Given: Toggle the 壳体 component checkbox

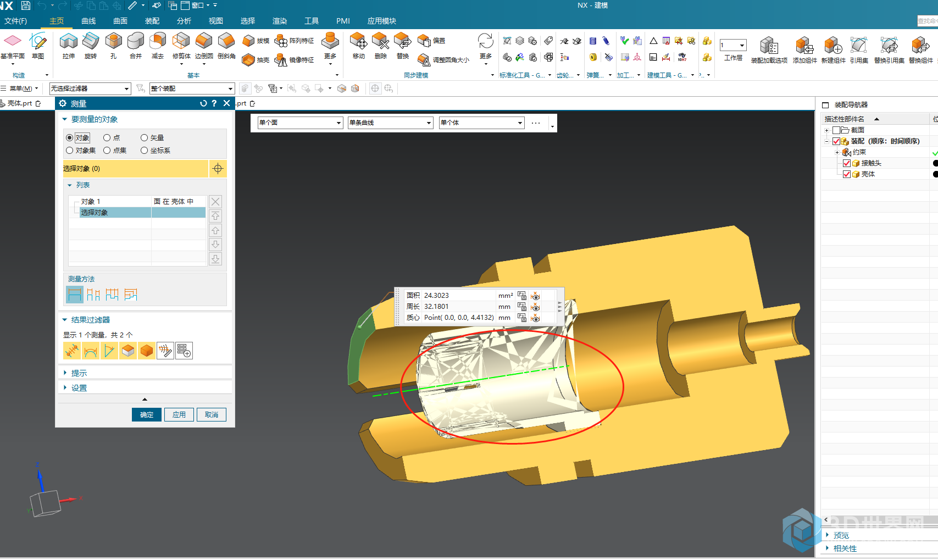Looking at the screenshot, I should point(847,174).
